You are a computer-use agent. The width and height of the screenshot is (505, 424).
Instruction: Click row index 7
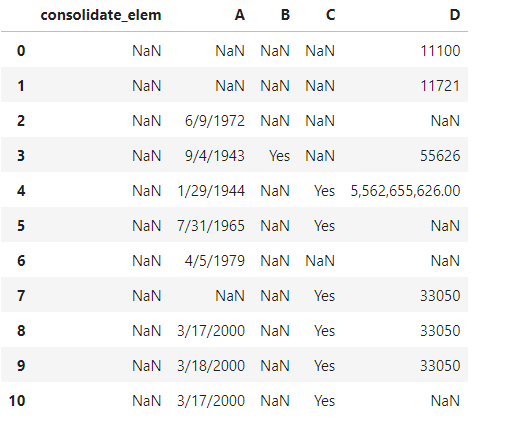21,296
